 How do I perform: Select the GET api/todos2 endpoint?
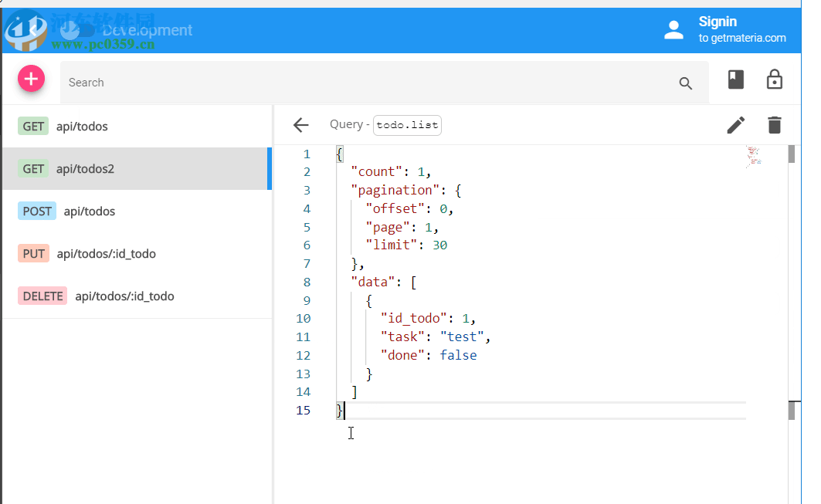(85, 169)
